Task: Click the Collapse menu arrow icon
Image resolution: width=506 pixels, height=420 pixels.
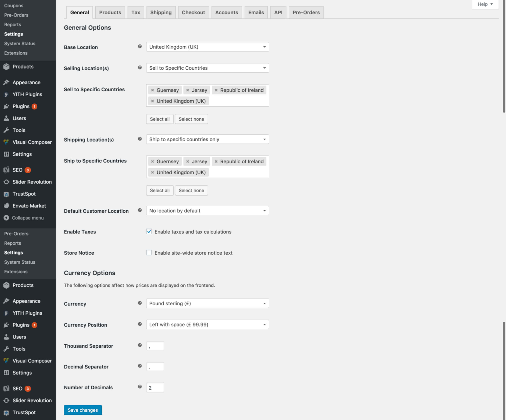Action: 7,218
